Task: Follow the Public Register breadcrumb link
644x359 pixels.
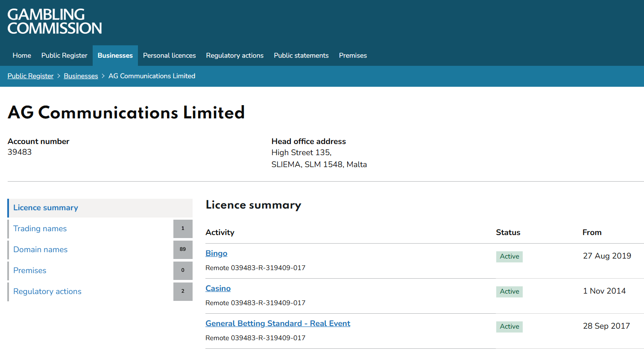Action: 31,76
